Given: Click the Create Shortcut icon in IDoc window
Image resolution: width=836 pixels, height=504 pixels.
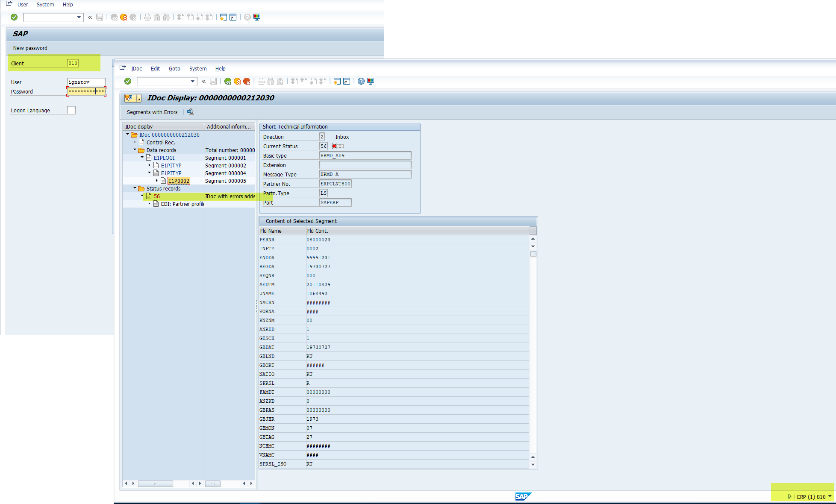Looking at the screenshot, I should coord(347,81).
